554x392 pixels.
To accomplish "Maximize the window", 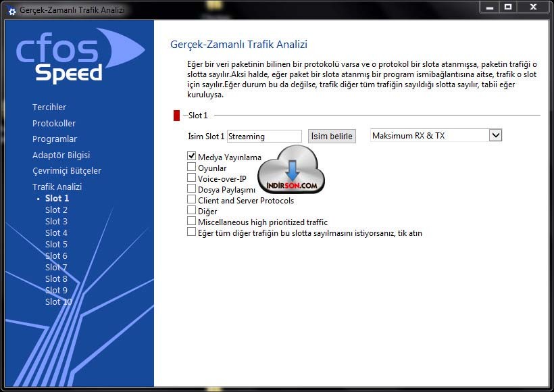I will (x=508, y=7).
